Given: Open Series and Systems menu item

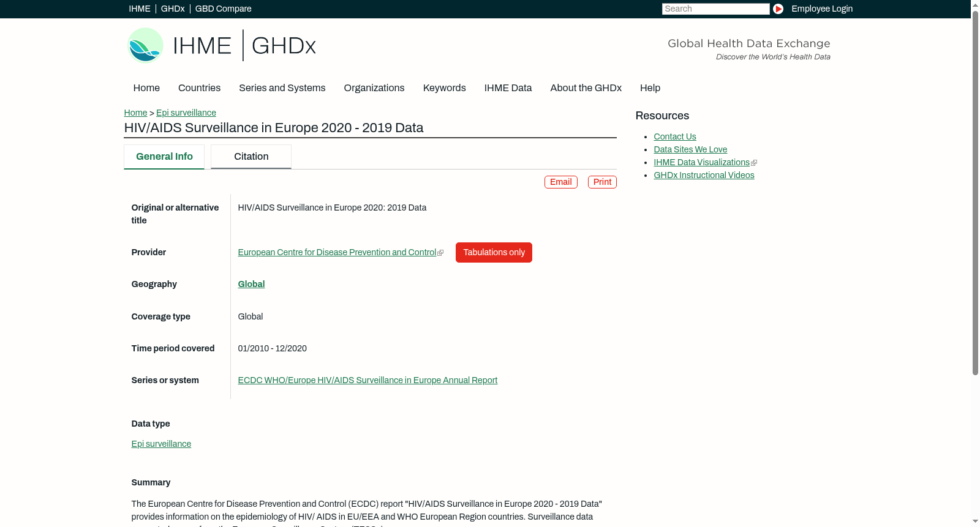Looking at the screenshot, I should (x=282, y=88).
